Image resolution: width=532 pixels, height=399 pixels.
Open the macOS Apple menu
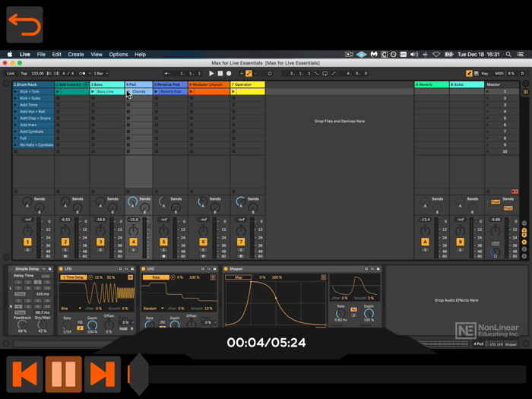click(10, 54)
